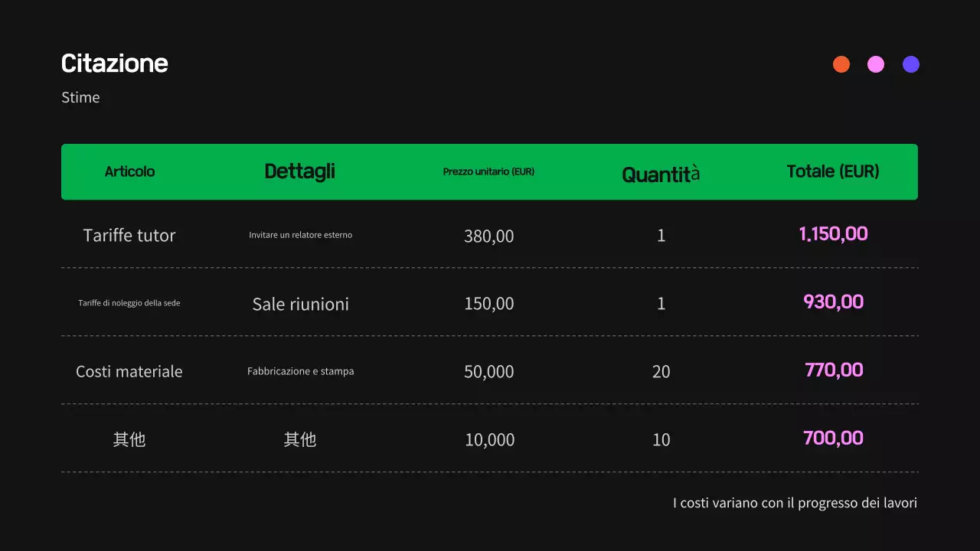Select the 1.150,00 total value
This screenshot has width=980, height=551.
tap(833, 234)
